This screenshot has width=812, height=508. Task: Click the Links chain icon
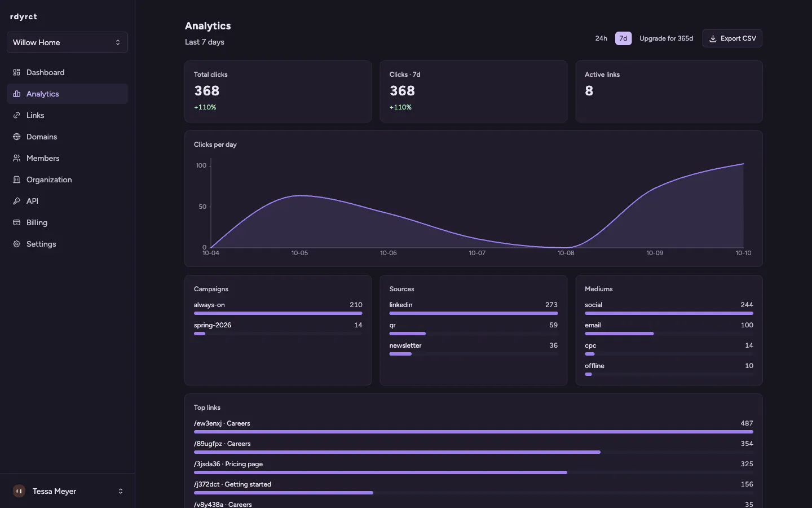[16, 115]
